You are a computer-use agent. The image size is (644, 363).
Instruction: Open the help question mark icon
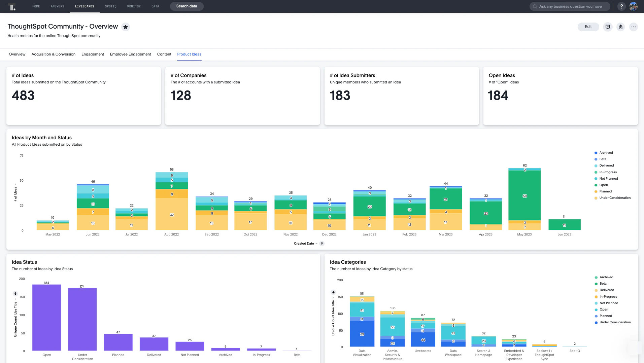point(621,6)
